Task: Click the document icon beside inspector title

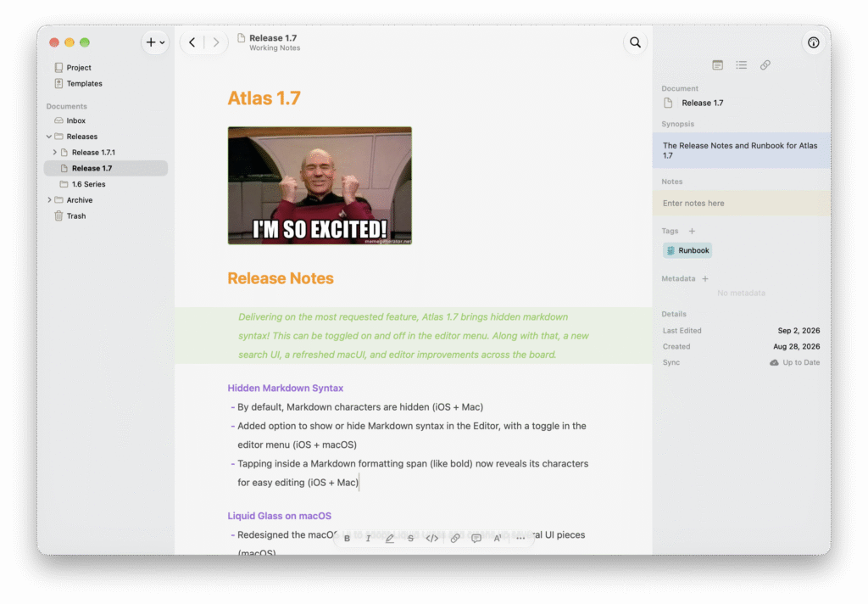Action: [x=668, y=103]
